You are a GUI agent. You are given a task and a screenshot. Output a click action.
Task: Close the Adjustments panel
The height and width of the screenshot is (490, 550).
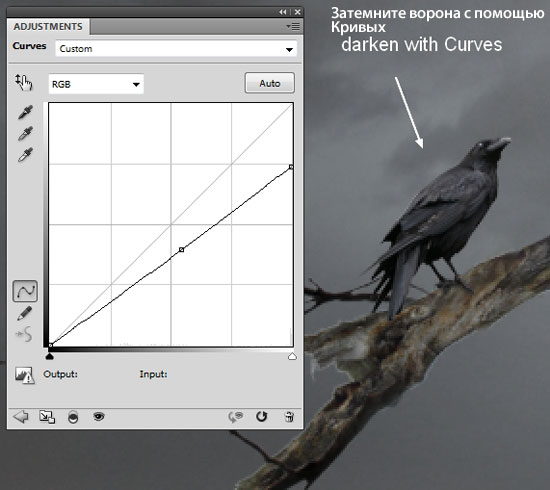point(297,12)
